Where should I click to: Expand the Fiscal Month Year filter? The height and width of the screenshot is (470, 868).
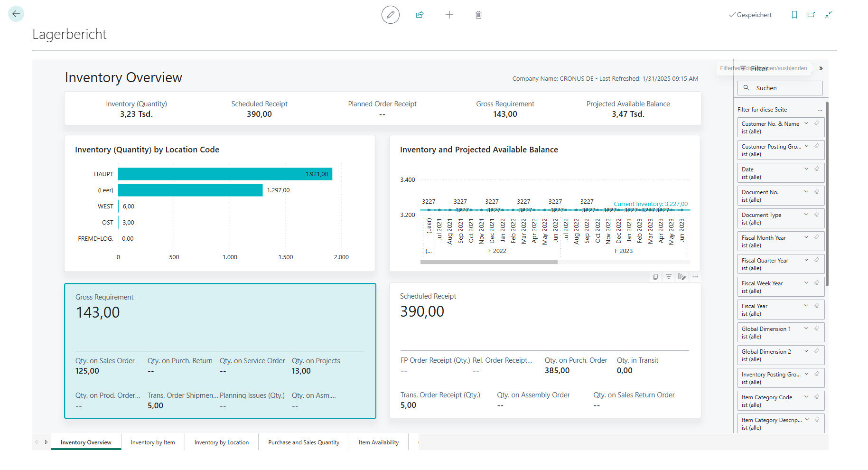click(x=806, y=237)
